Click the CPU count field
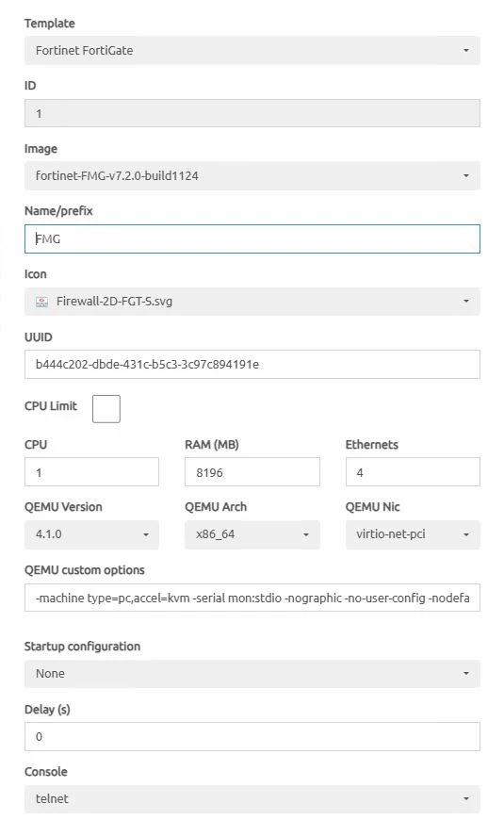The height and width of the screenshot is (820, 504). pos(91,472)
